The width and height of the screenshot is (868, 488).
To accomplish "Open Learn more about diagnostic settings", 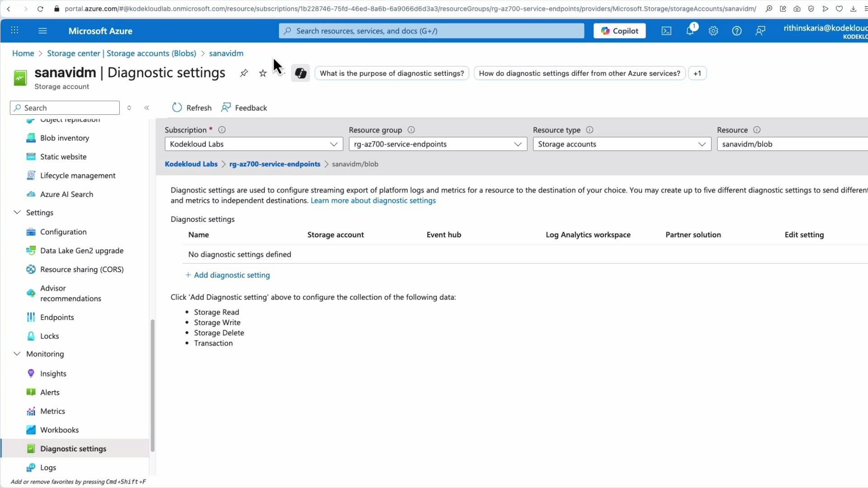I will [373, 200].
